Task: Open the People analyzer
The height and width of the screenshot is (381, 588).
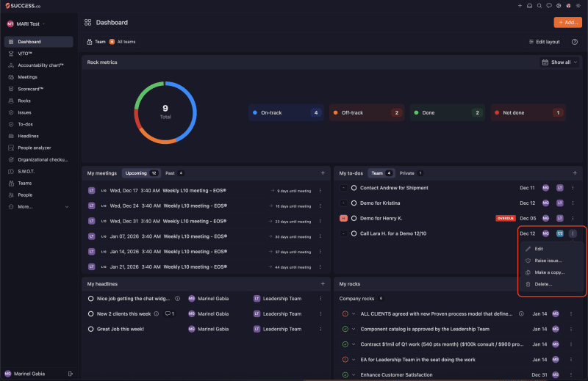Action: pyautogui.click(x=34, y=148)
